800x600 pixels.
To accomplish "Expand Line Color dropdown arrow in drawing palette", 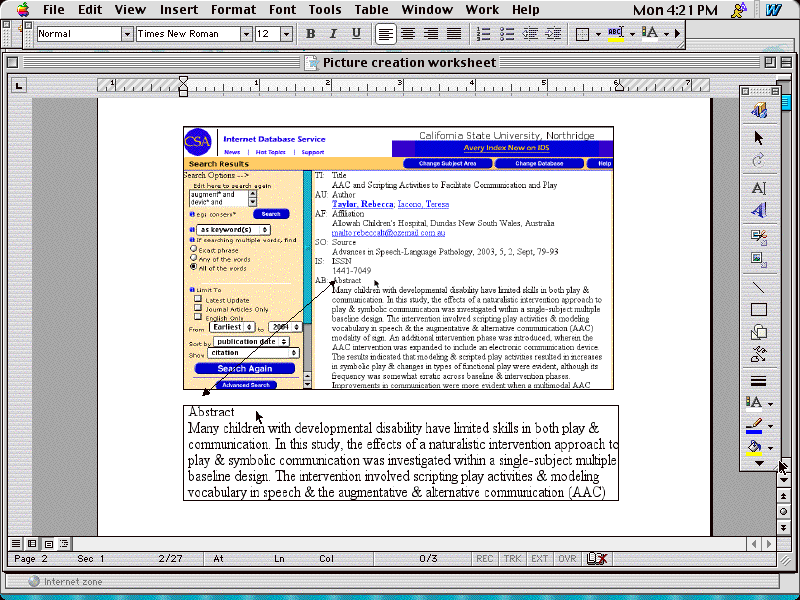I will pyautogui.click(x=770, y=426).
